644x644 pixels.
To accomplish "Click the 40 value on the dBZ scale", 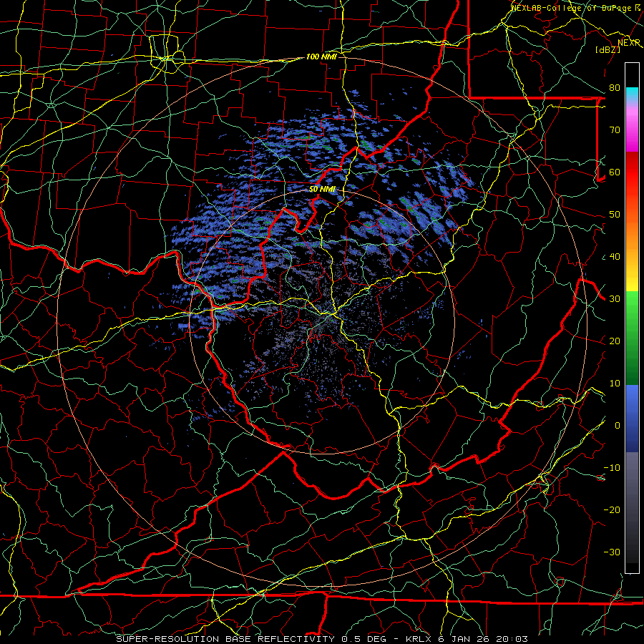I will point(615,256).
